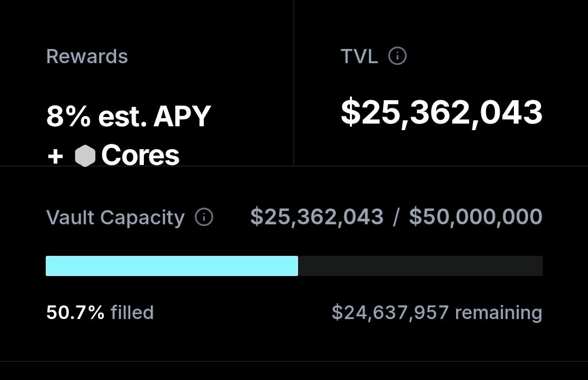Click the current deposit amount beside Vault Capacity
Screen dimensions: 588x380
[317, 217]
